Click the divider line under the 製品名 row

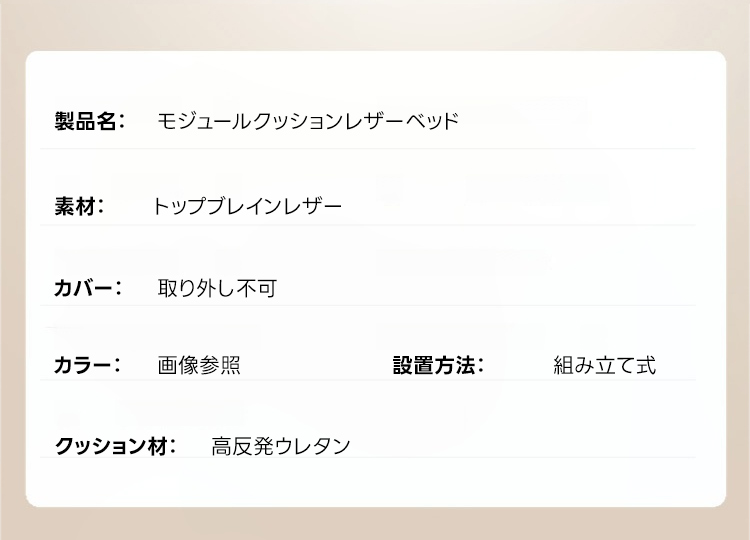pyautogui.click(x=368, y=148)
